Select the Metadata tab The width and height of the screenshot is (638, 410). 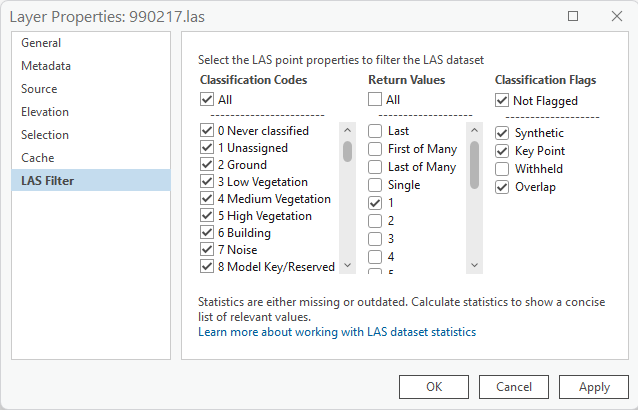[46, 66]
